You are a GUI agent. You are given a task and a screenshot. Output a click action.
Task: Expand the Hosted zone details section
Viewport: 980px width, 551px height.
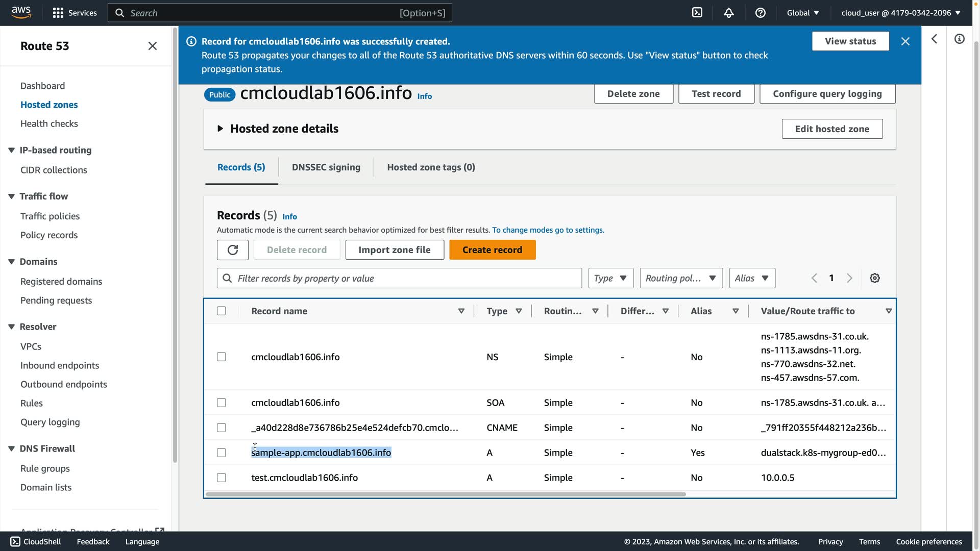[x=220, y=129]
